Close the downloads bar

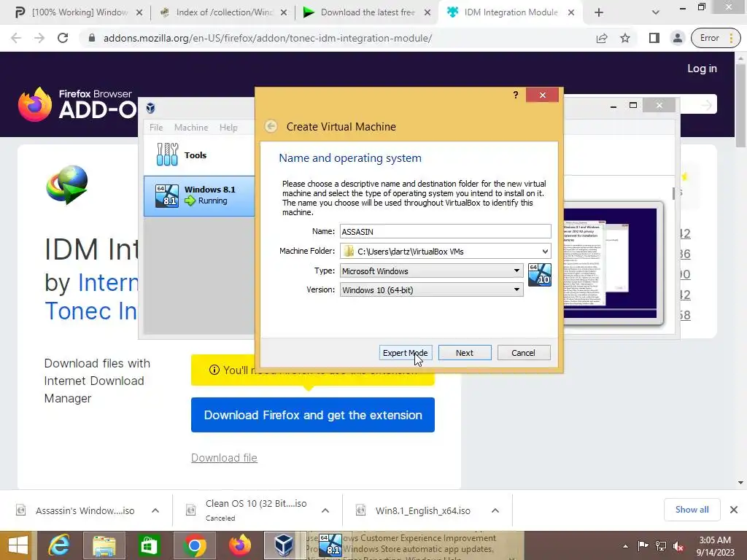coord(734,510)
